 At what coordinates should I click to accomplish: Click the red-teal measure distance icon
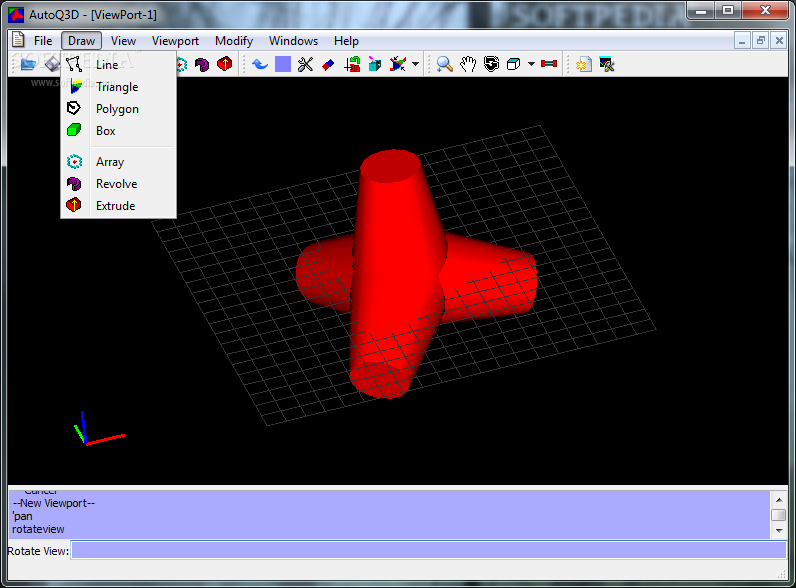549,64
